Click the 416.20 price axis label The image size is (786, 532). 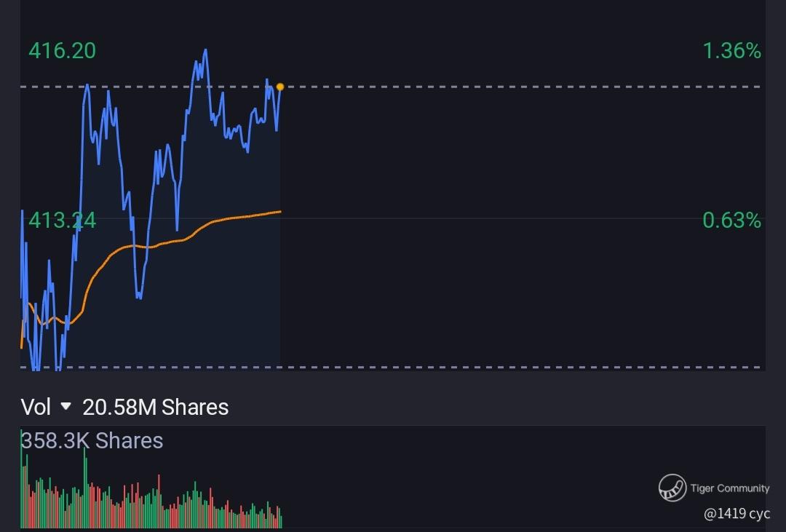pyautogui.click(x=62, y=51)
